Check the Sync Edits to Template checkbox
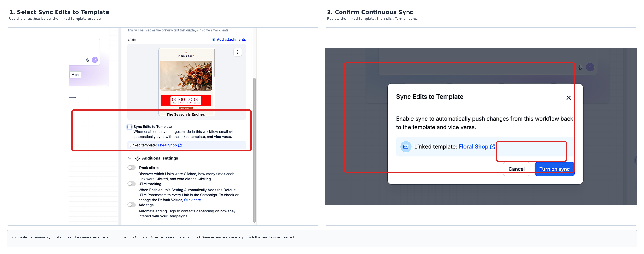Screen dimensions: 644x254 point(129,127)
